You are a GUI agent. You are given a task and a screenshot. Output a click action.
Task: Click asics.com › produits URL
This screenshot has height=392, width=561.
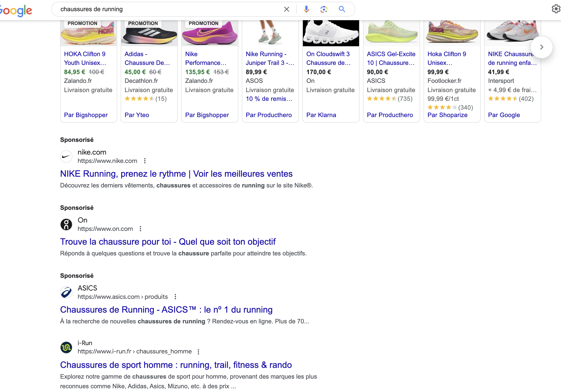[x=123, y=297]
